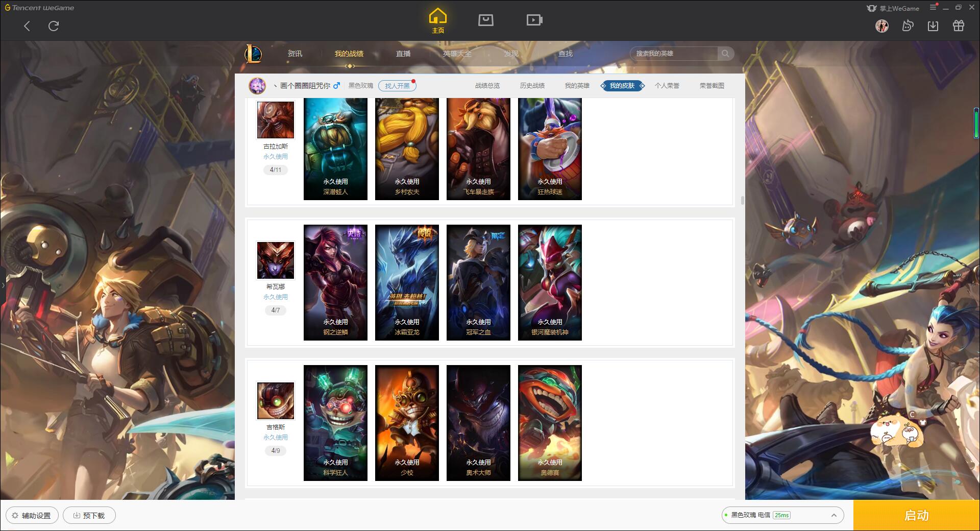The height and width of the screenshot is (531, 980).
Task: Open the 资讯 tab
Action: pyautogui.click(x=295, y=54)
